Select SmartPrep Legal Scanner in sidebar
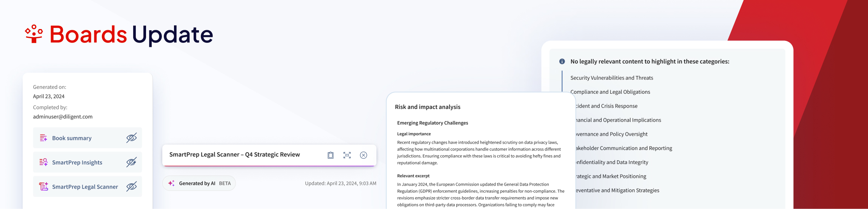The height and width of the screenshot is (209, 868). pyautogui.click(x=85, y=187)
